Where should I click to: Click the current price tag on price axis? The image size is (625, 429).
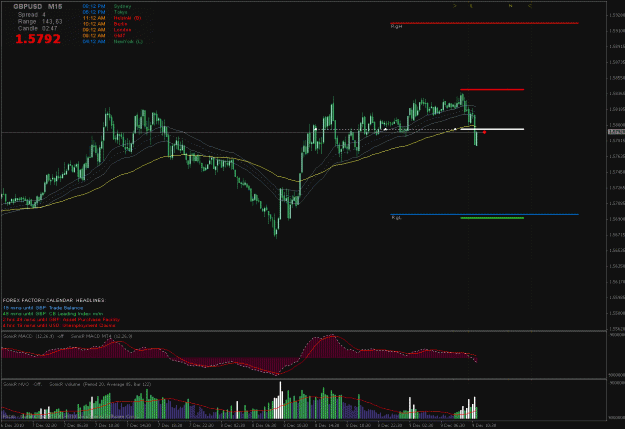[x=616, y=132]
